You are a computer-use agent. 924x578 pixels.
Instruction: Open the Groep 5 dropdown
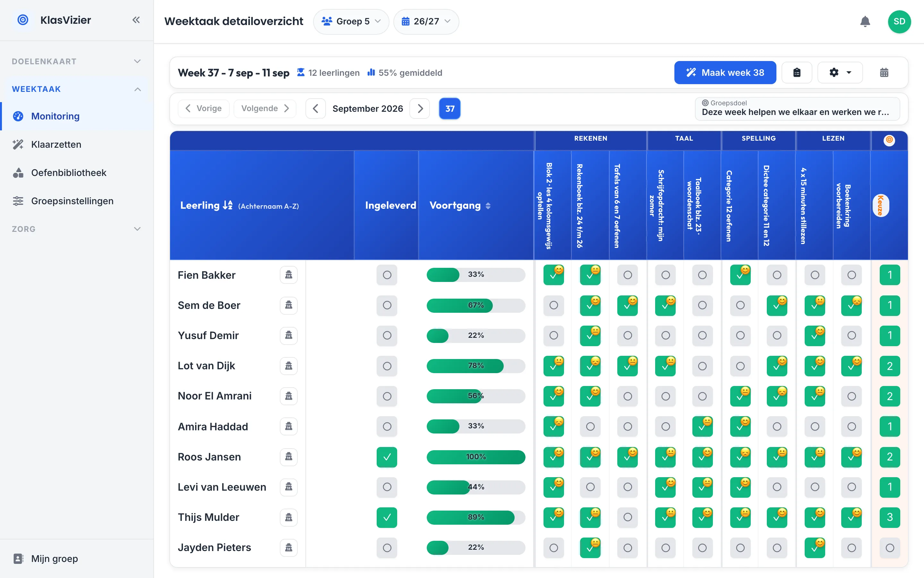pyautogui.click(x=351, y=22)
